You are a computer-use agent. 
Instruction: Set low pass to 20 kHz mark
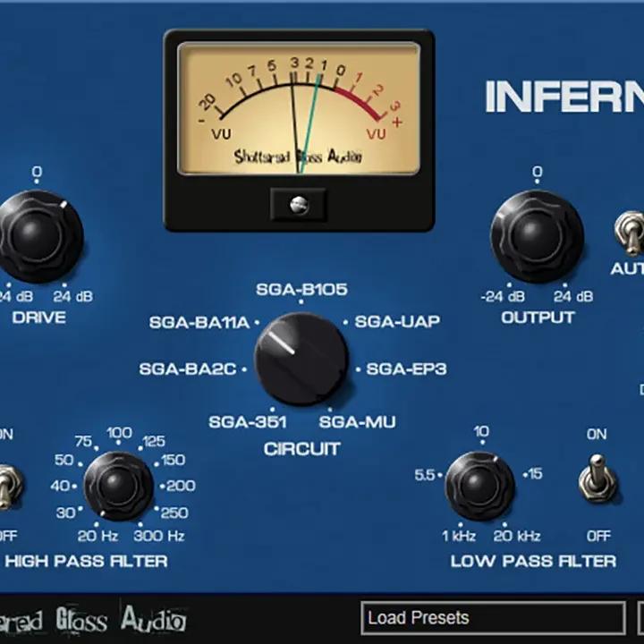pos(517,536)
